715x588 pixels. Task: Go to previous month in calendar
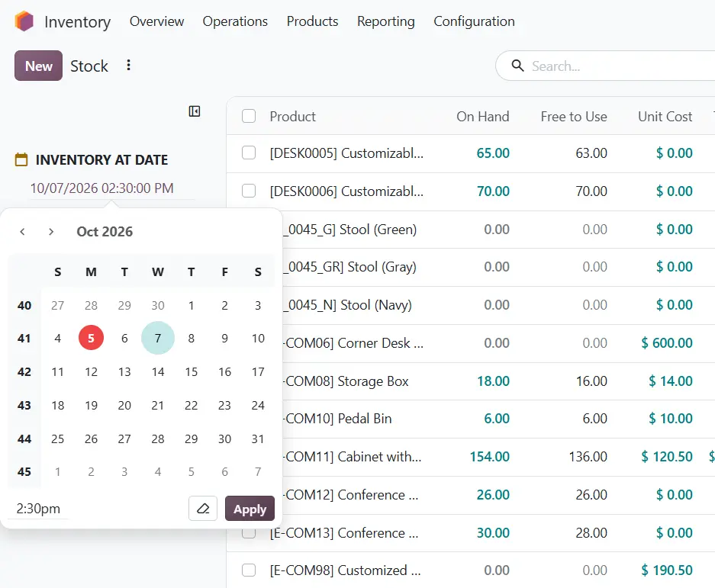(x=22, y=232)
